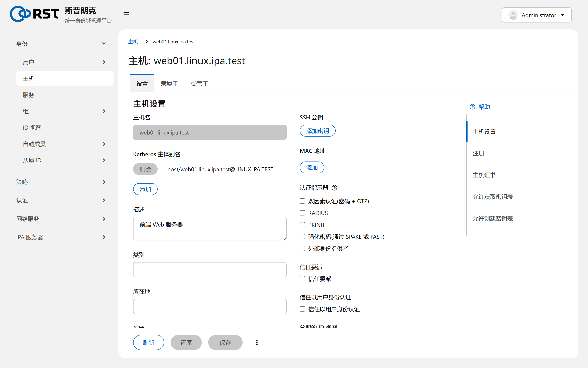Open the 受管于 tab
The height and width of the screenshot is (368, 588).
(x=199, y=83)
